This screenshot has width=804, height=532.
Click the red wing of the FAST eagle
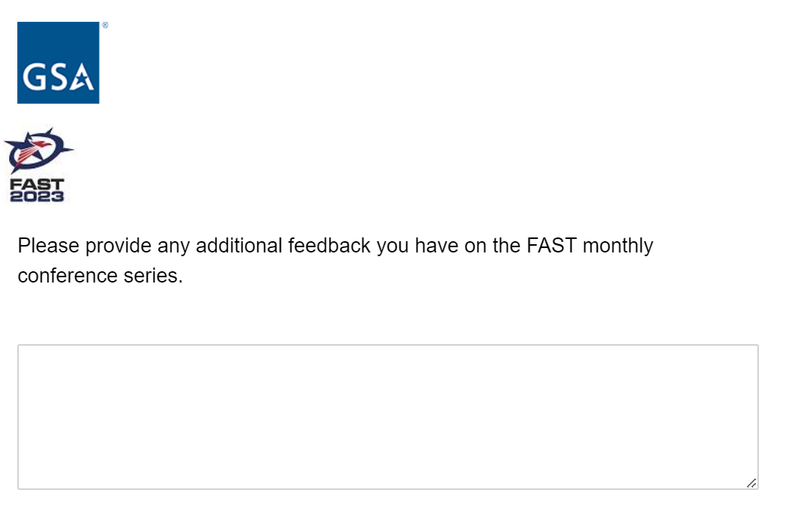pyautogui.click(x=29, y=153)
